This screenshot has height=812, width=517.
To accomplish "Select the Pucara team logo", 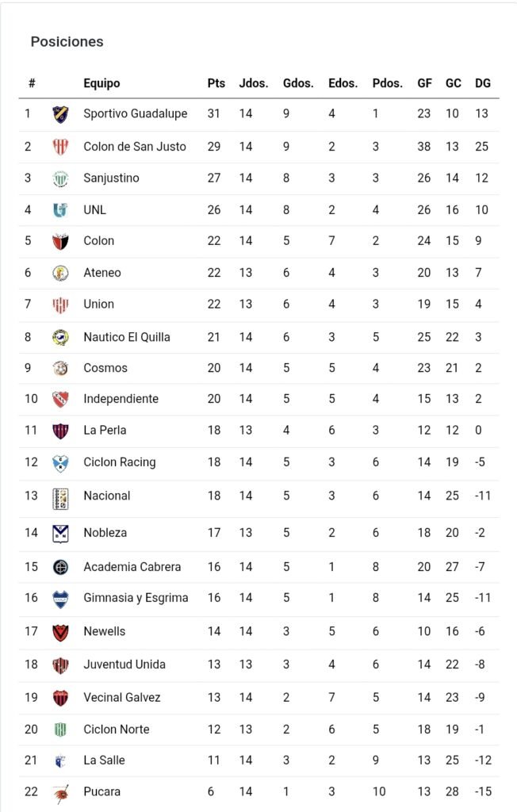I will tap(60, 792).
